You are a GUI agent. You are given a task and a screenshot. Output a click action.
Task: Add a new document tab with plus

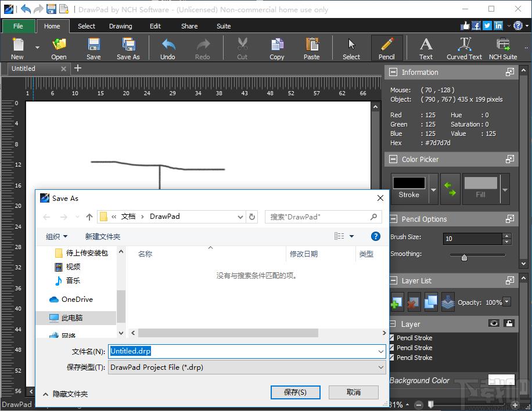pos(78,68)
